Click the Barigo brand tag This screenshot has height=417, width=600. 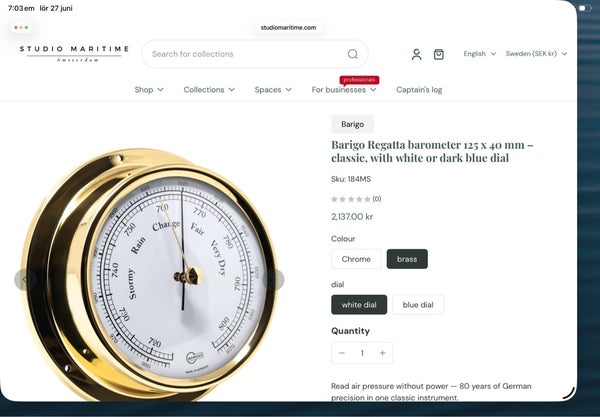point(352,124)
